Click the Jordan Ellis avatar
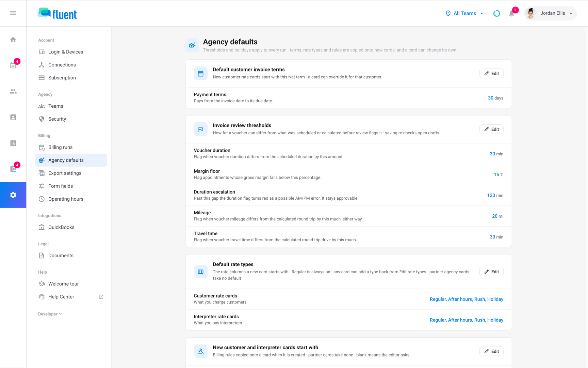 [x=530, y=13]
